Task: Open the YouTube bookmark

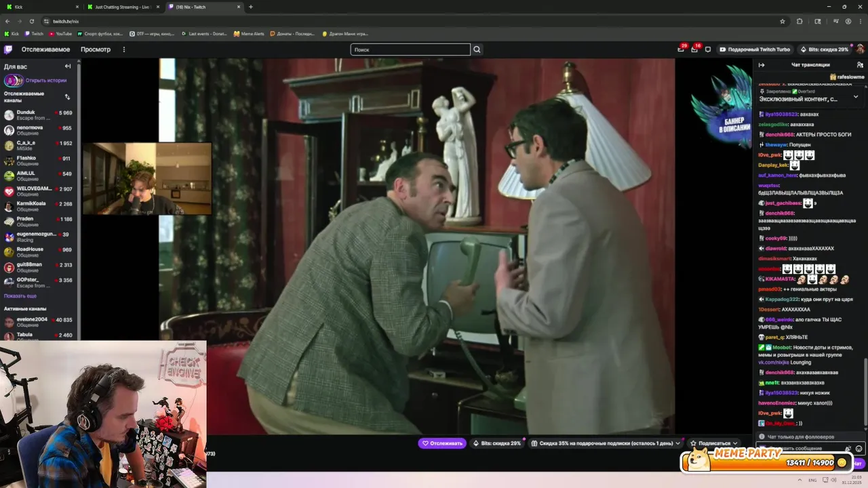Action: [x=60, y=33]
